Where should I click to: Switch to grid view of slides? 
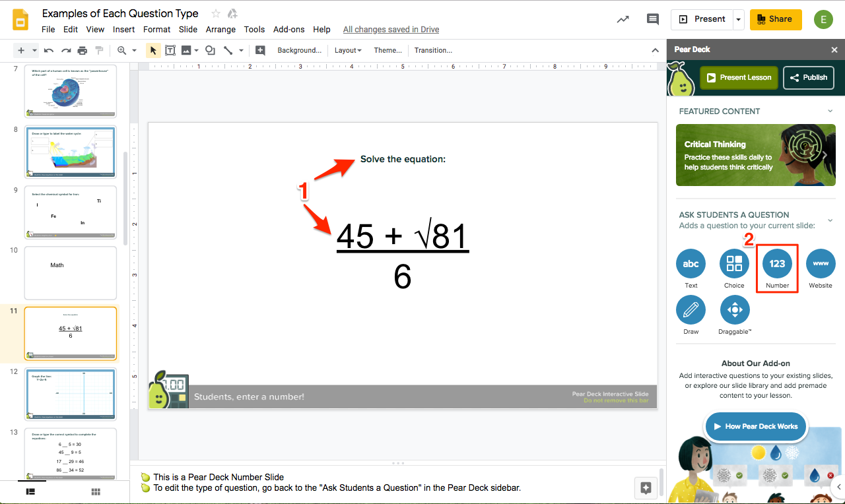[x=96, y=491]
